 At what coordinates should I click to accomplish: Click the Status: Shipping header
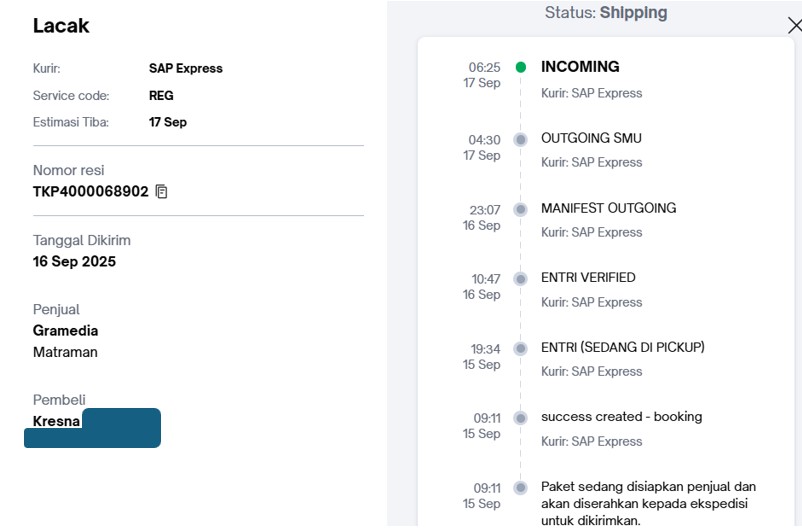[606, 12]
